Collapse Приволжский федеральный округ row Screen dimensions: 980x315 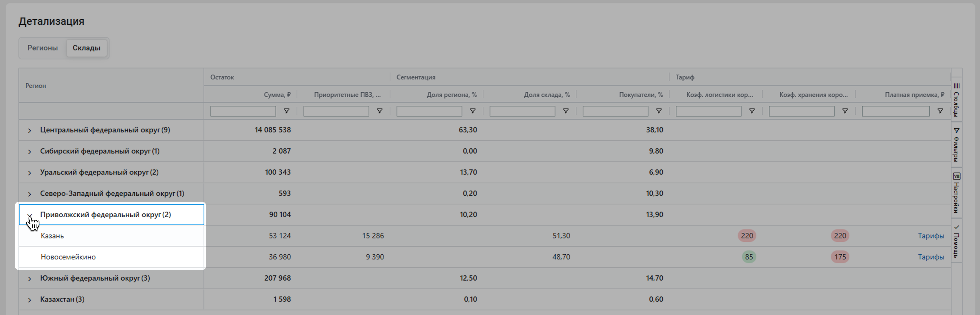click(x=29, y=215)
